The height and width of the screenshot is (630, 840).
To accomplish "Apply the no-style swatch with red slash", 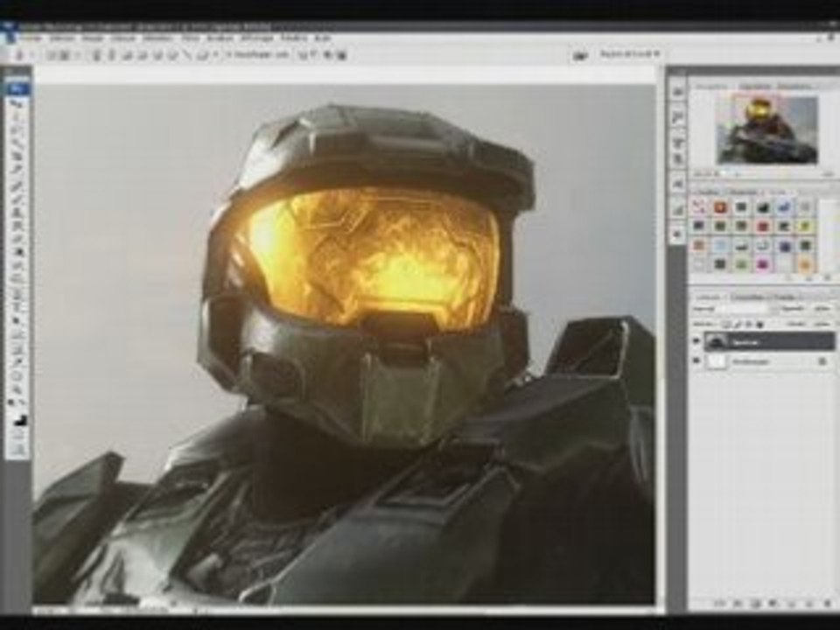I will coord(698,206).
